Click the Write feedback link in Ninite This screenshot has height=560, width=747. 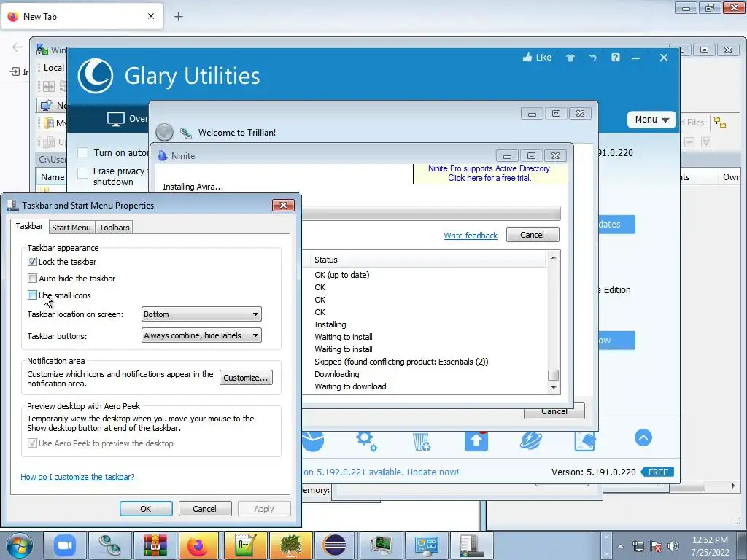[471, 236]
